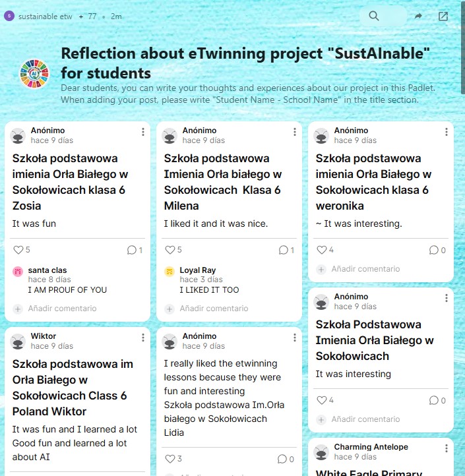This screenshot has height=476, width=465.
Task: Toggle heart on Milena's post
Action: tap(170, 250)
